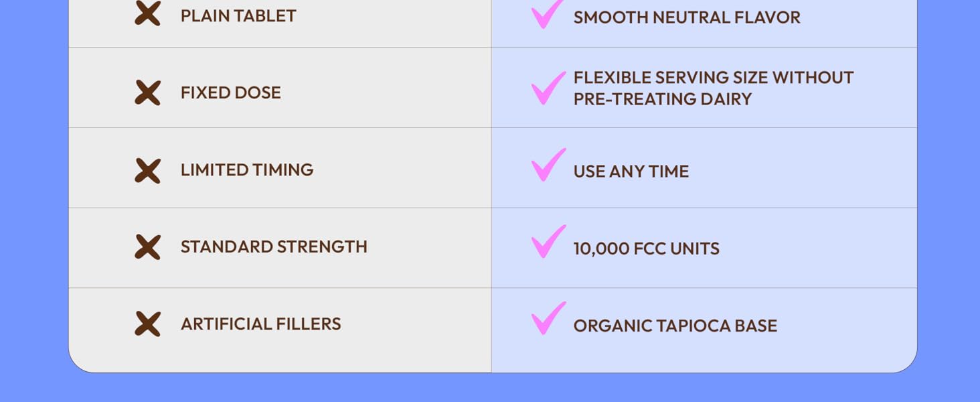Click the Smooth Neutral Flavor text

pos(687,17)
